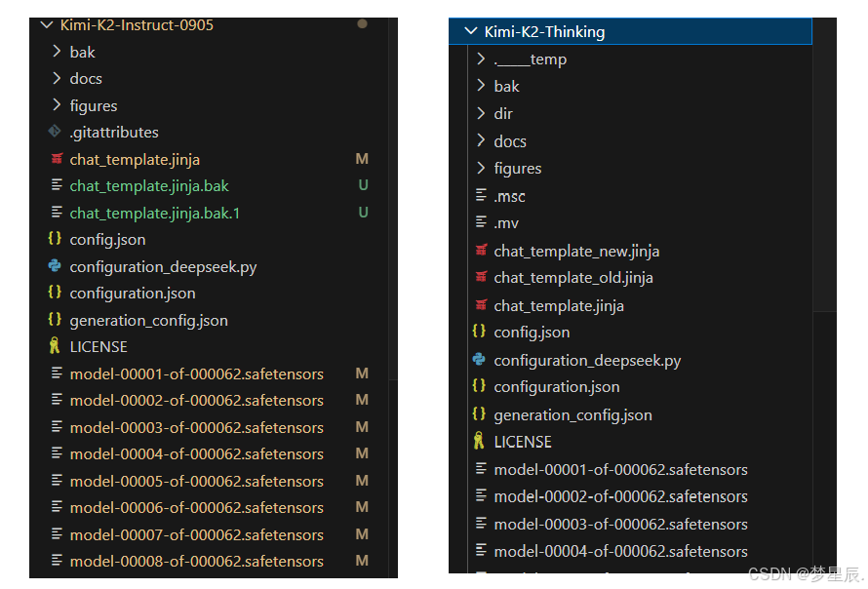Click JSON icon of configuration.json in Thinking panel
868x589 pixels.
point(479,386)
